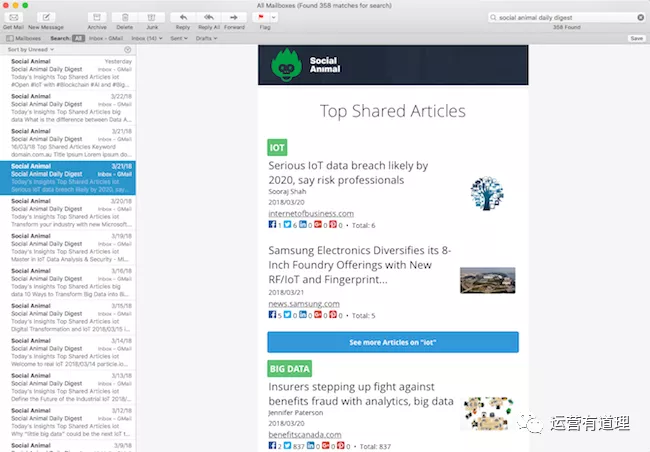Flag the message with red flag
The height and width of the screenshot is (452, 650).
tap(261, 17)
